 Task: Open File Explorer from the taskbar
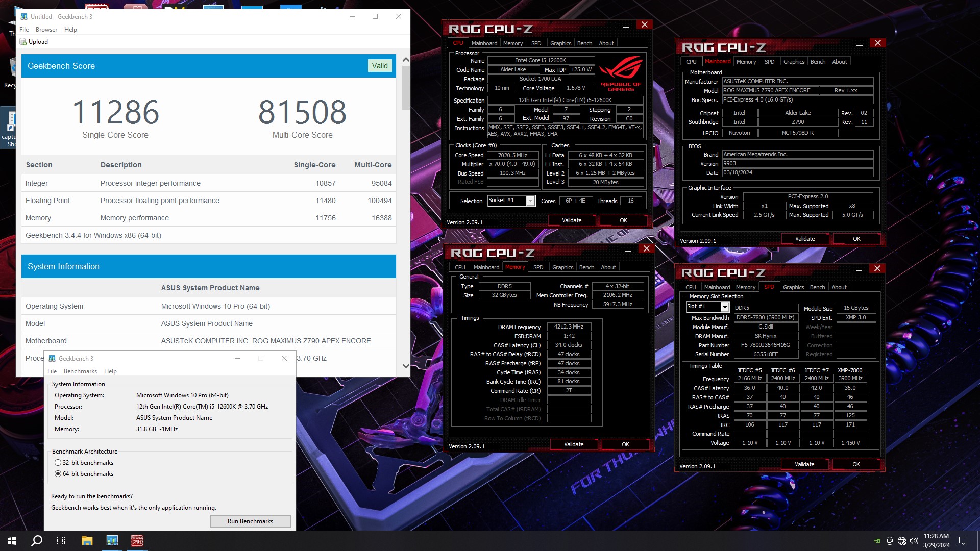pyautogui.click(x=87, y=541)
